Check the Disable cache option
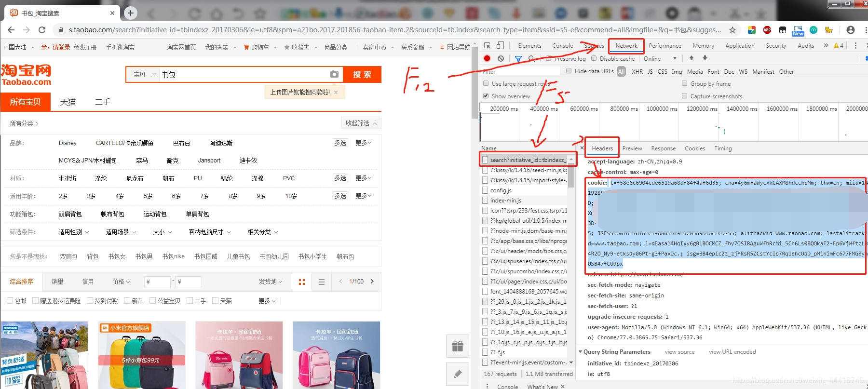This screenshot has width=868, height=389. point(594,58)
